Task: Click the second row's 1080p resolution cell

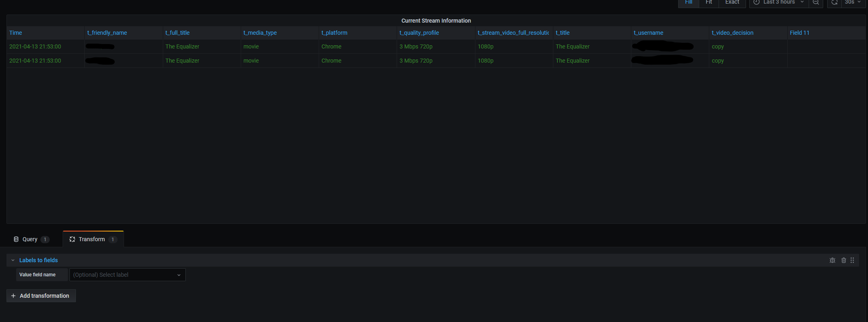Action: click(x=485, y=61)
